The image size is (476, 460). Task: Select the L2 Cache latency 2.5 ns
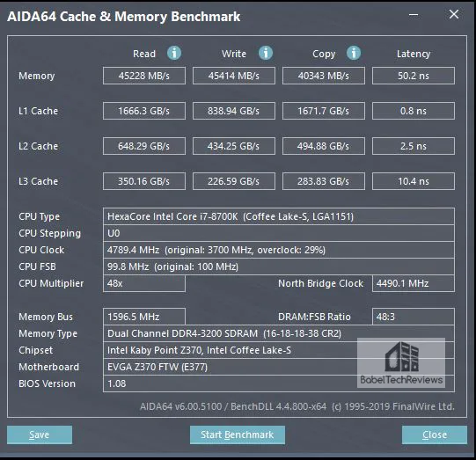pos(414,146)
